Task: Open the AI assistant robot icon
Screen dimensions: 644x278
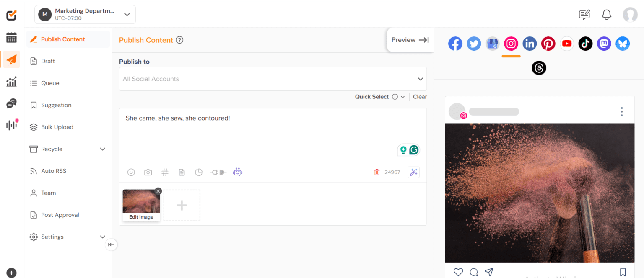Action: tap(237, 172)
